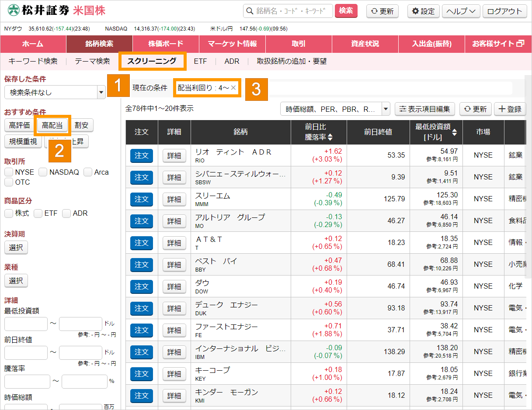532x410 pixels.
Task: Open お客様サイト in a new window
Action: click(x=498, y=44)
